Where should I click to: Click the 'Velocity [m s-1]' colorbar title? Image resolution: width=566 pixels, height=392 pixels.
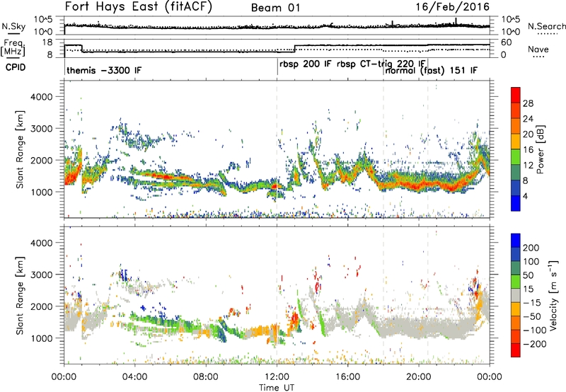point(553,295)
